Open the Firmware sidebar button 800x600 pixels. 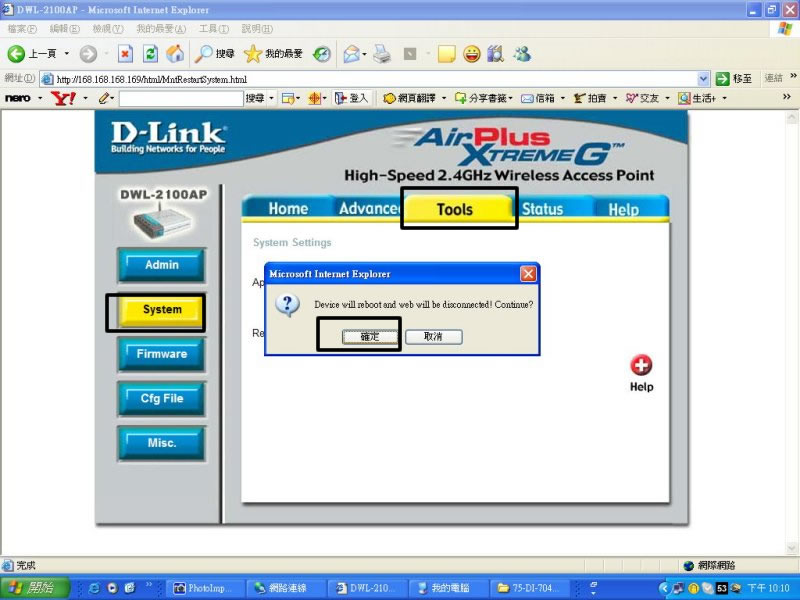tap(162, 354)
